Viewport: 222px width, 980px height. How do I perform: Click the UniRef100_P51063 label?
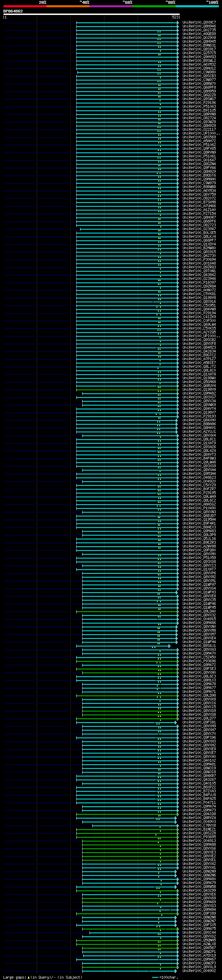coord(199,106)
